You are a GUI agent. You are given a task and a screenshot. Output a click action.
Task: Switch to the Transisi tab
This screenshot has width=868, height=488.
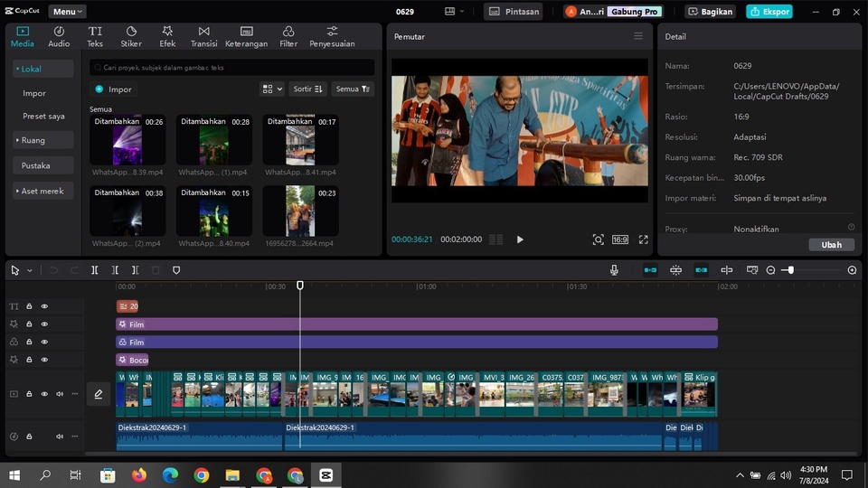point(203,36)
